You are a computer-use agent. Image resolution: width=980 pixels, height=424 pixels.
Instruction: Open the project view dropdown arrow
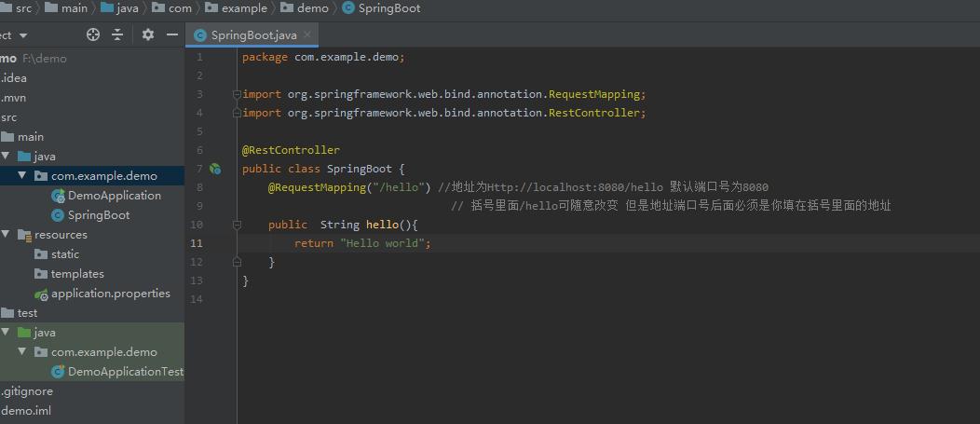coord(23,35)
